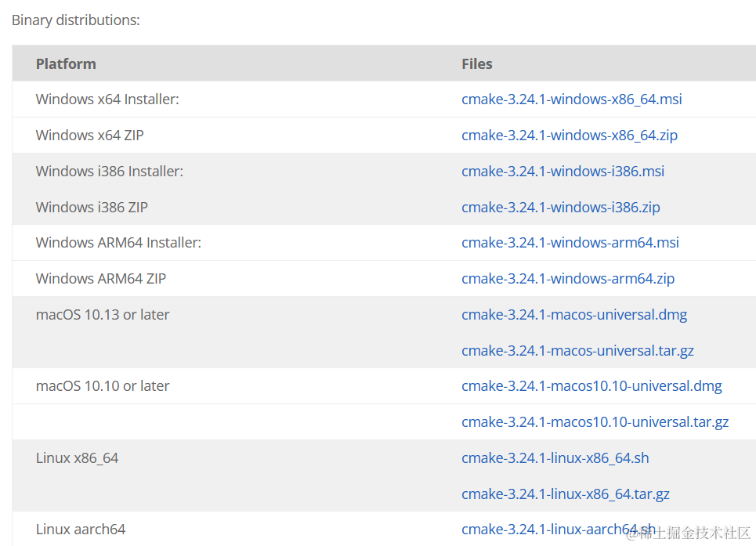Click the Platform column header

pyautogui.click(x=66, y=64)
